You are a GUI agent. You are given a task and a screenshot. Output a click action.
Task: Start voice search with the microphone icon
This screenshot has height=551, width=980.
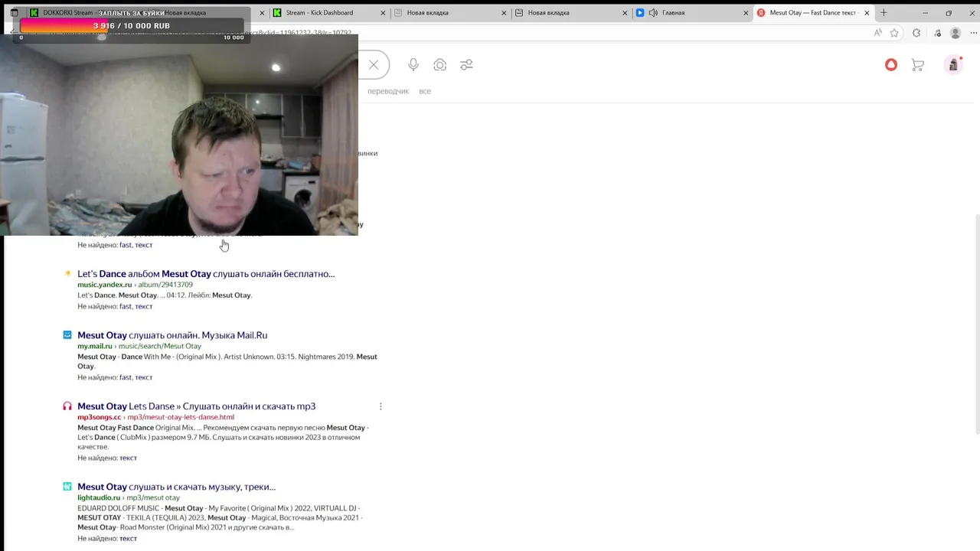tap(413, 65)
